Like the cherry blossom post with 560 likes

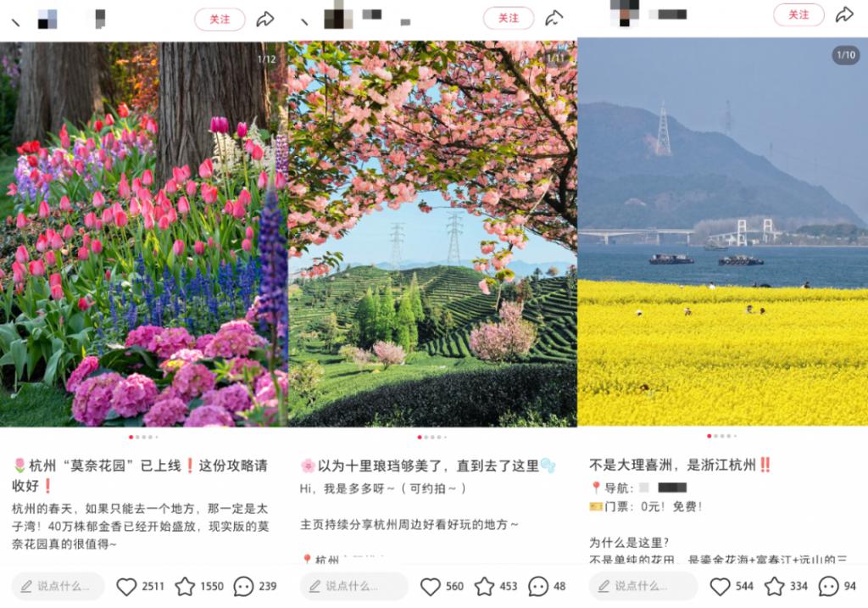431,586
